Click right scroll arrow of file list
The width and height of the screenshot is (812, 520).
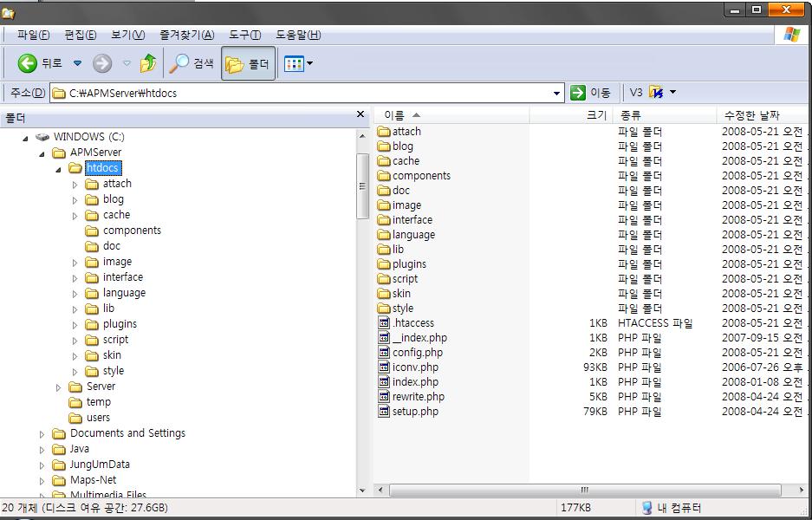click(x=801, y=490)
